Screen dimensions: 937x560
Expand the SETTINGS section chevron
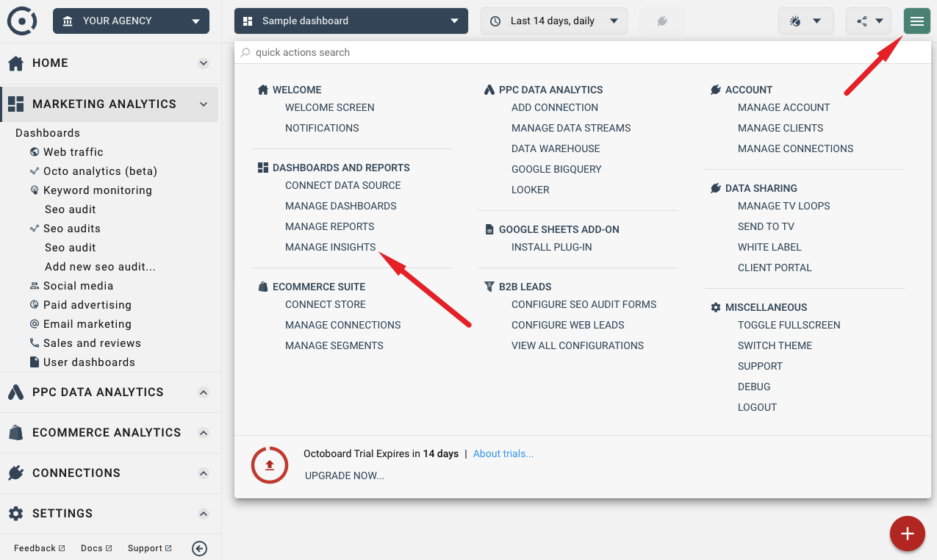(x=204, y=514)
